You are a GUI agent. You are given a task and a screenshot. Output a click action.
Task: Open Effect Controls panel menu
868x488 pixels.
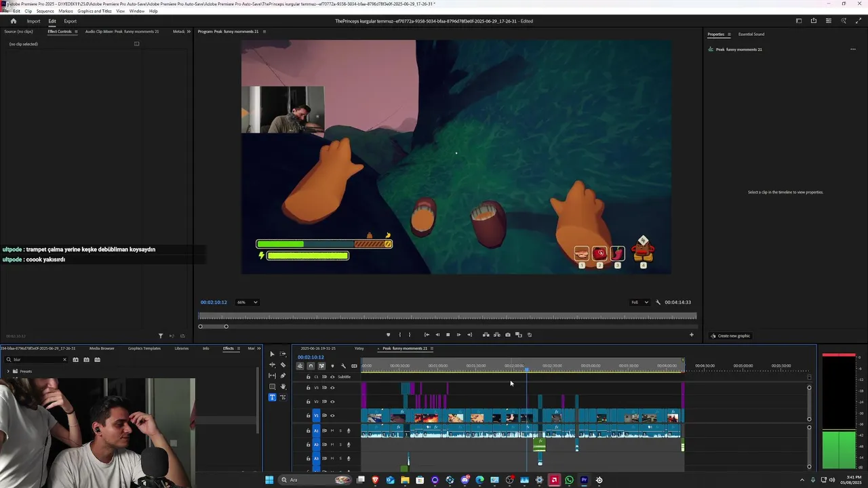tap(76, 32)
